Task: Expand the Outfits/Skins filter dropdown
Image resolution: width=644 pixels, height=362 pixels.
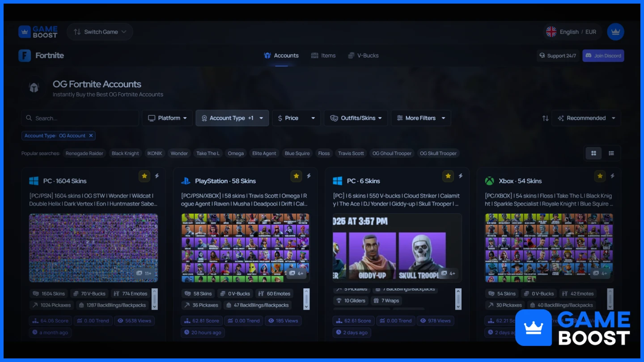Action: point(356,118)
